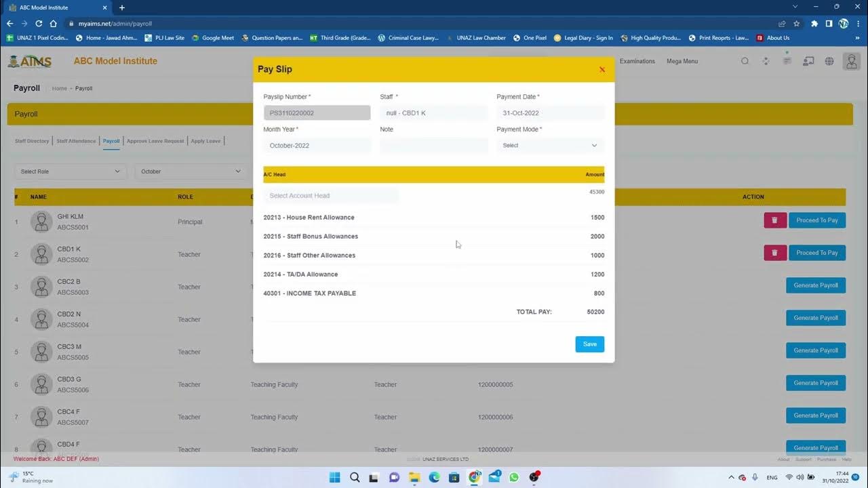Generate Payroll for CBD2 N
Screen dimensions: 868x488
(816, 318)
